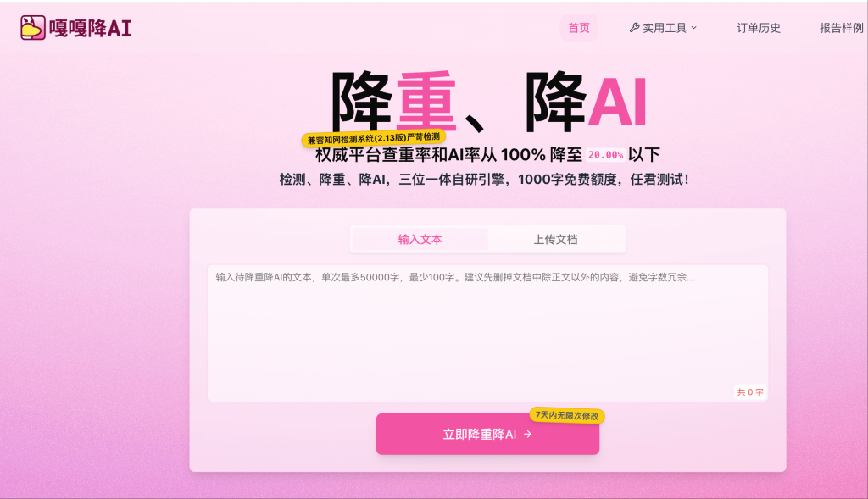Click the 20.00% pink percentage label

605,155
